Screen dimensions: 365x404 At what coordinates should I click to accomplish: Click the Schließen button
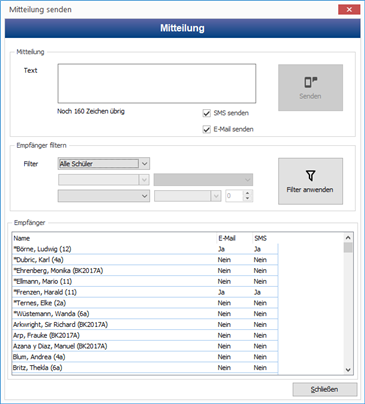click(325, 389)
